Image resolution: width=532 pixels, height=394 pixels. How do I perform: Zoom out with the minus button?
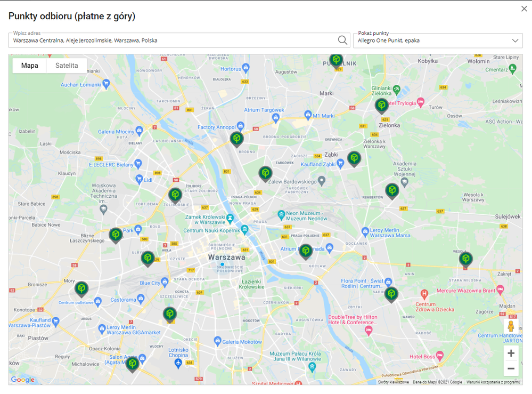pyautogui.click(x=511, y=368)
